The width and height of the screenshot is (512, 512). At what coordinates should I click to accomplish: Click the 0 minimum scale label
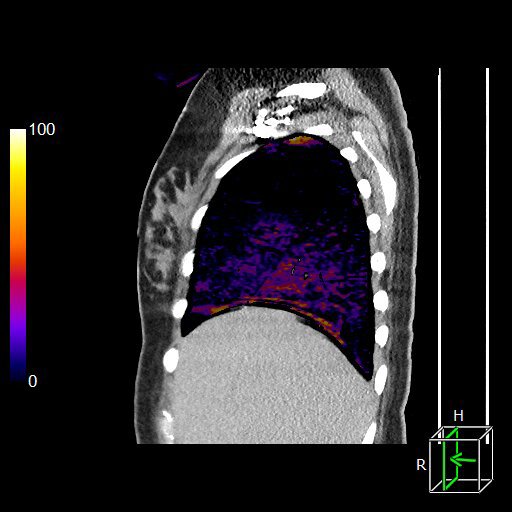pyautogui.click(x=32, y=381)
